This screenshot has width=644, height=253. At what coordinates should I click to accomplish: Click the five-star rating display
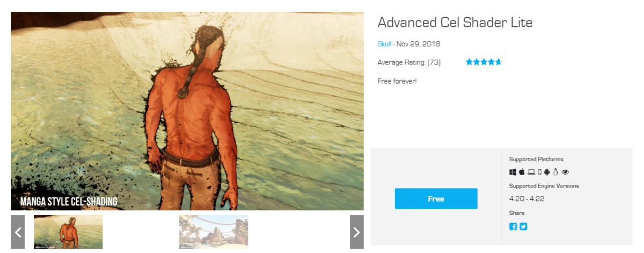(x=484, y=62)
